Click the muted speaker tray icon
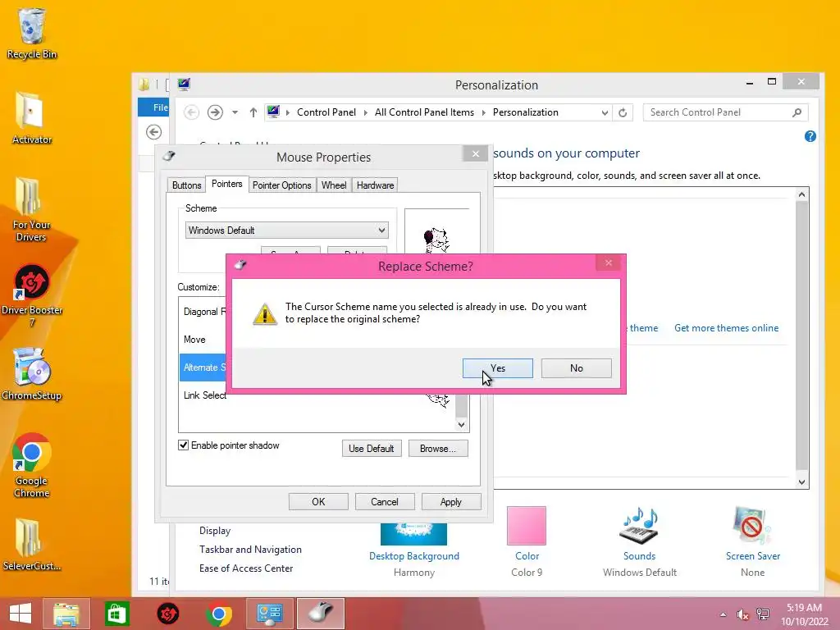Image resolution: width=840 pixels, height=630 pixels. 742,614
